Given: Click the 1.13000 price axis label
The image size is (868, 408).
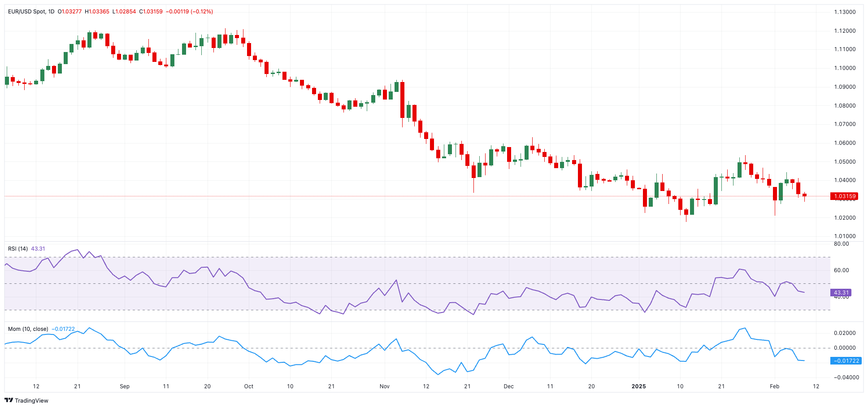Looking at the screenshot, I should pos(845,12).
